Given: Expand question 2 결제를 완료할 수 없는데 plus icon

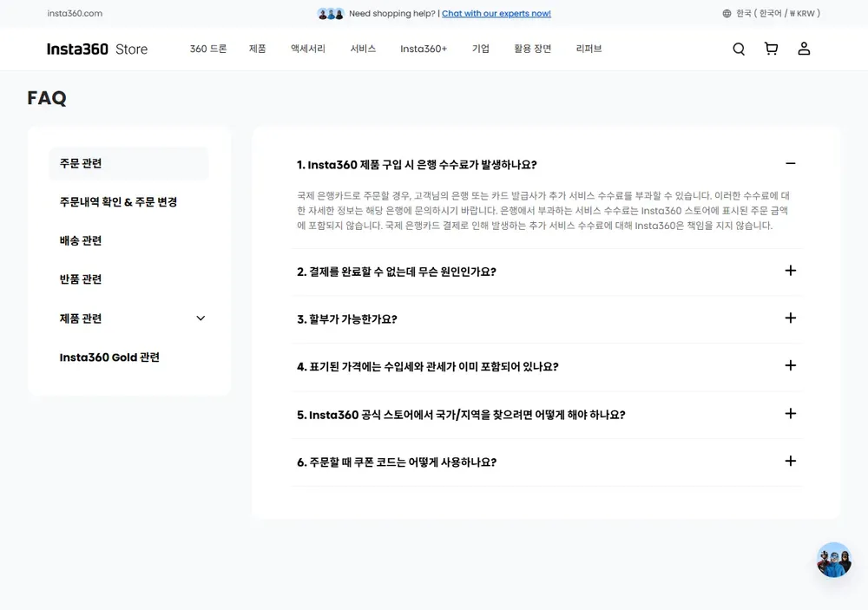Looking at the screenshot, I should pos(791,271).
